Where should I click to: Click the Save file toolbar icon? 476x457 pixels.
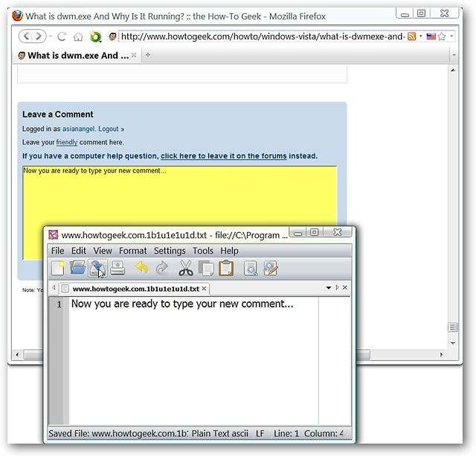97,268
